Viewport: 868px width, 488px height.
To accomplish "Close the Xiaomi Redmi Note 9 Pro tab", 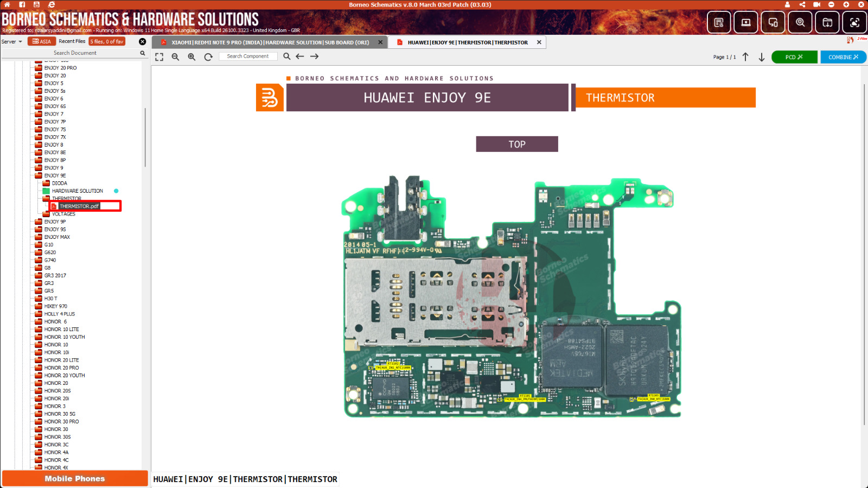I will click(x=380, y=42).
